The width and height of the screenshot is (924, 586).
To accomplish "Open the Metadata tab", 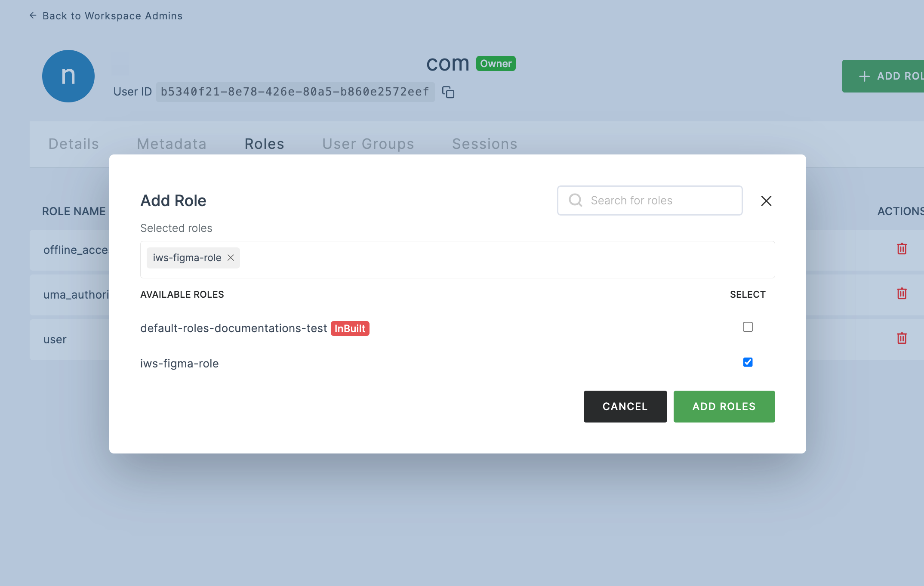I will pos(172,143).
